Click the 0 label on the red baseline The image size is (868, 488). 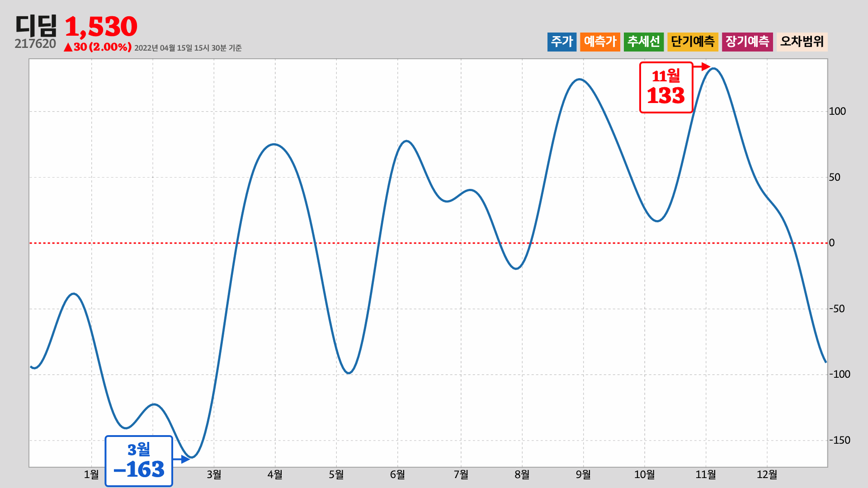[831, 243]
